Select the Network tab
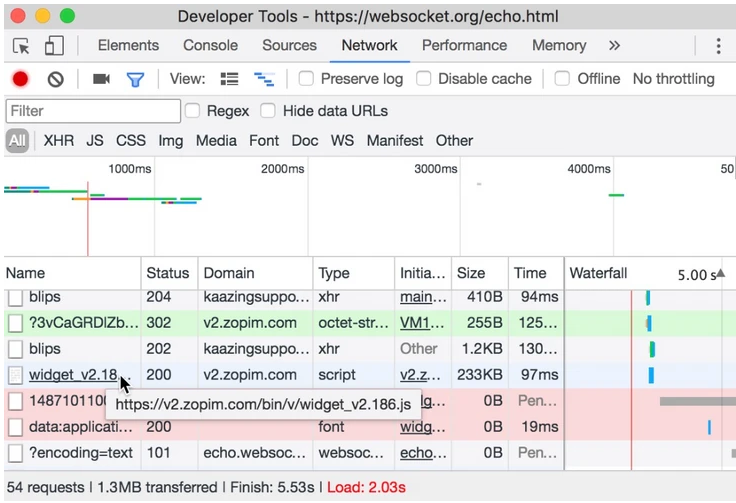The height and width of the screenshot is (503, 736). (369, 46)
